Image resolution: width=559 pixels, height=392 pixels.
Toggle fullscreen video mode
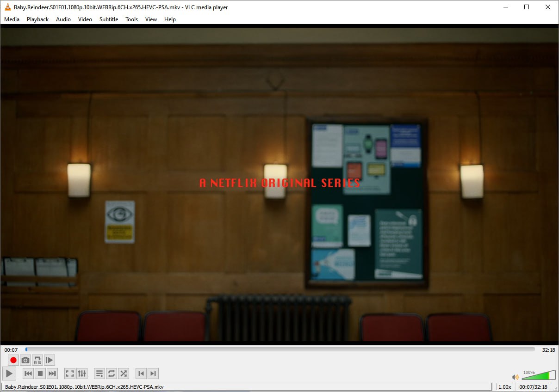[70, 374]
